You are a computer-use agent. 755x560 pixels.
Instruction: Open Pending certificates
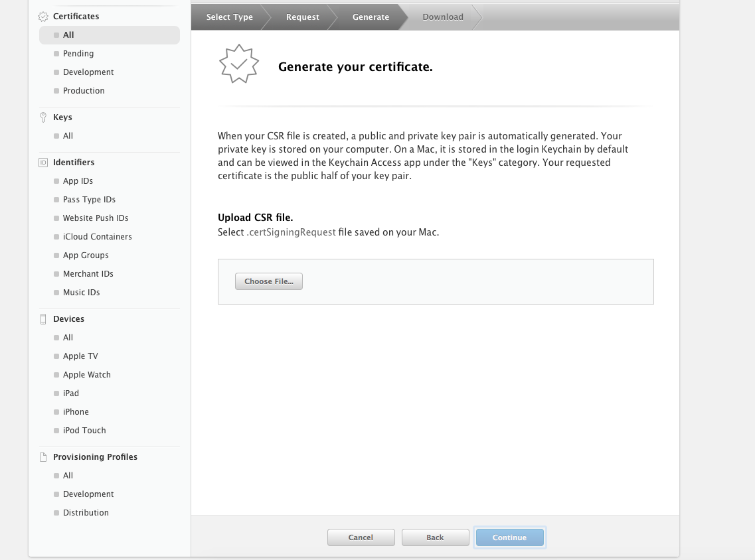78,53
